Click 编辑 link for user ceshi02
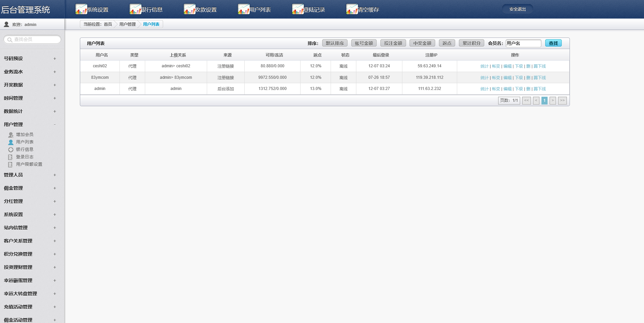Viewport: 644px width, 323px height. (507, 66)
